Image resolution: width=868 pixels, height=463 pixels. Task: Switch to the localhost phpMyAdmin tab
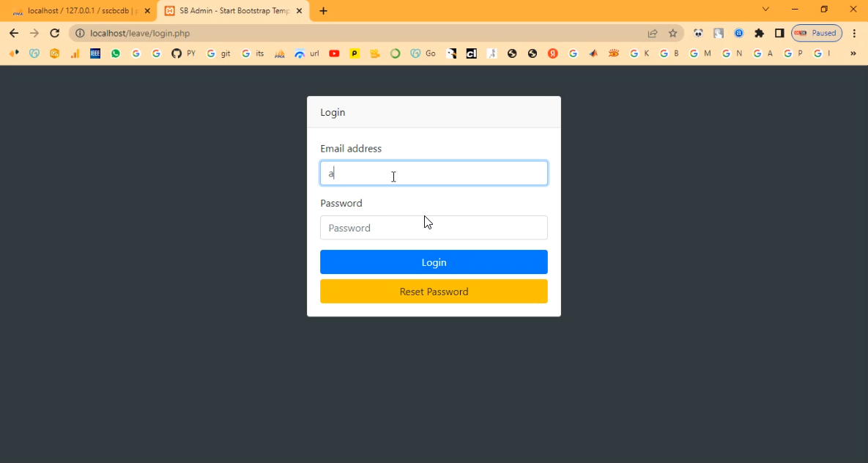81,10
